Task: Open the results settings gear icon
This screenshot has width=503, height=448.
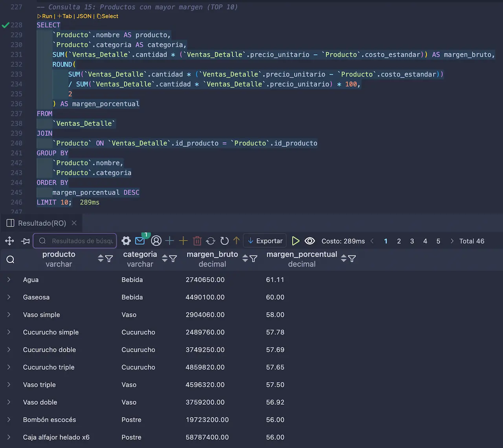Action: click(x=126, y=241)
